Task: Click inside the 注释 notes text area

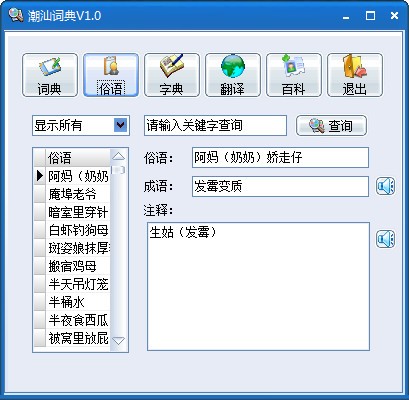Action: point(258,286)
